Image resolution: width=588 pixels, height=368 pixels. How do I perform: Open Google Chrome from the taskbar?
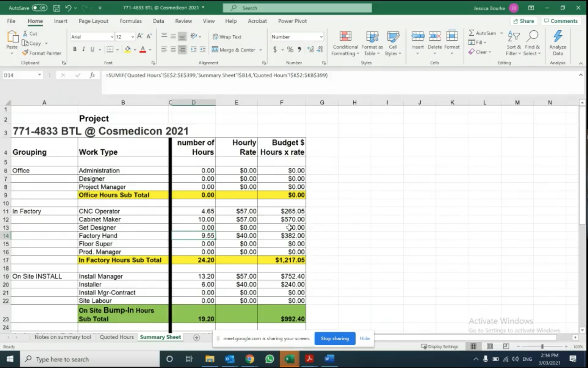coord(249,359)
